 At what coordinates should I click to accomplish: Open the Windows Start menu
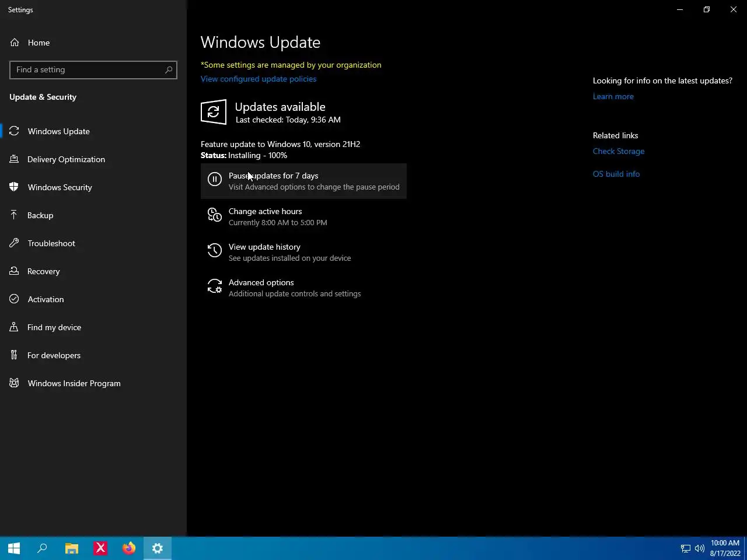14,548
